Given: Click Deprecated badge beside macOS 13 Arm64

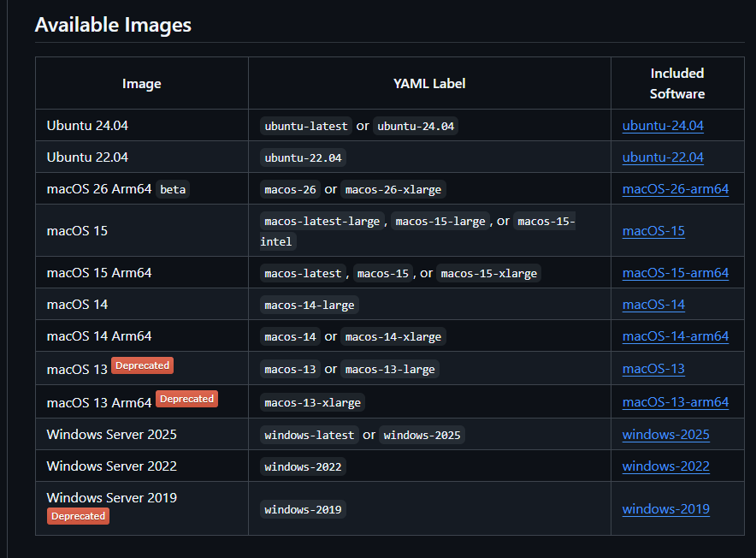Looking at the screenshot, I should (x=186, y=399).
